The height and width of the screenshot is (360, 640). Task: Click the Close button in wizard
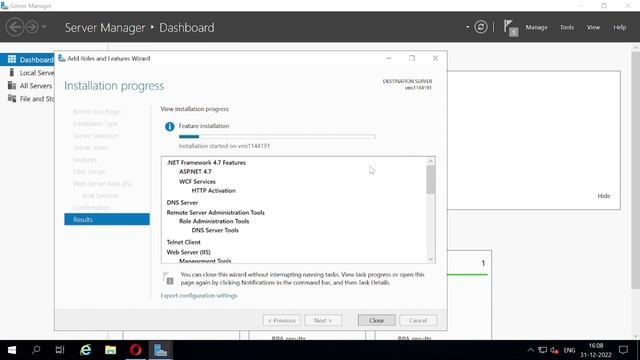click(x=376, y=320)
